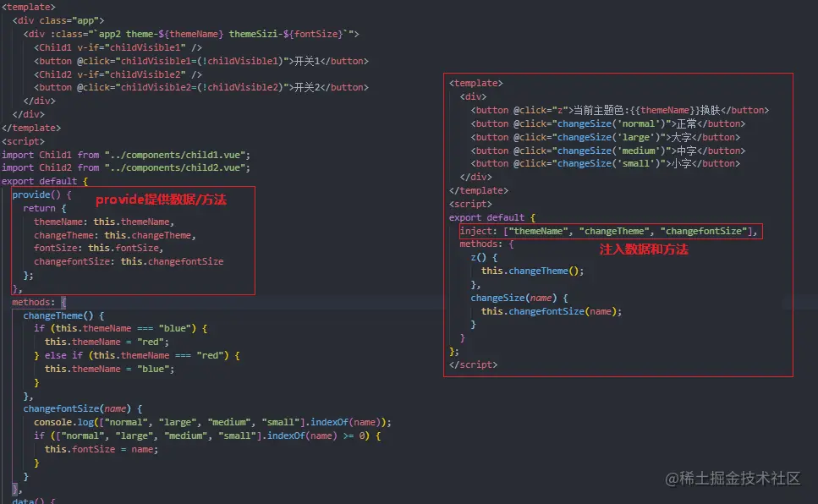The width and height of the screenshot is (818, 504).
Task: Click the button @click="z" 当前主题色 line
Action: click(x=620, y=110)
